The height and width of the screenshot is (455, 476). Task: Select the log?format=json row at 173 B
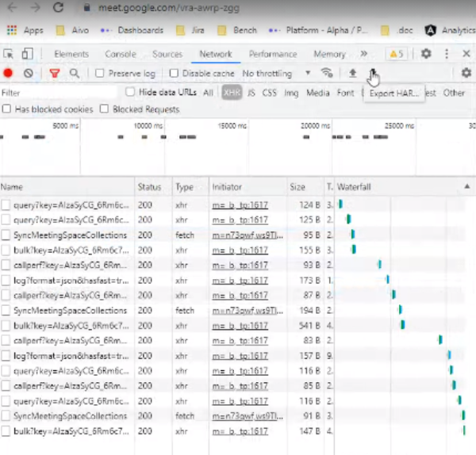(232, 281)
